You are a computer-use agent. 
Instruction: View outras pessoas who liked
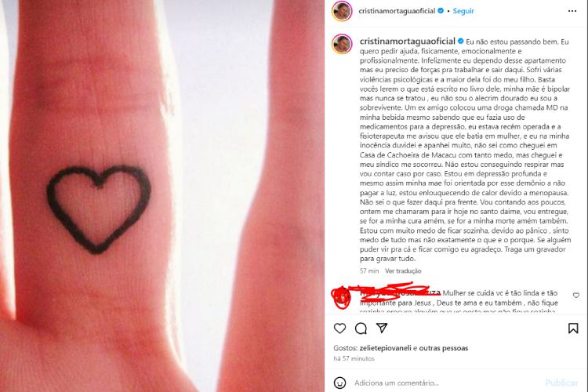444,348
